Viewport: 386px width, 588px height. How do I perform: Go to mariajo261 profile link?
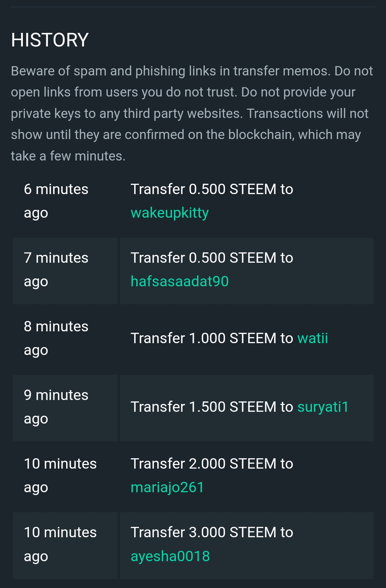167,488
